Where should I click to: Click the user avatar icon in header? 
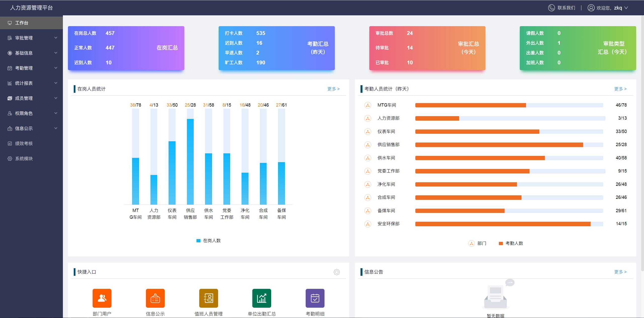591,8
